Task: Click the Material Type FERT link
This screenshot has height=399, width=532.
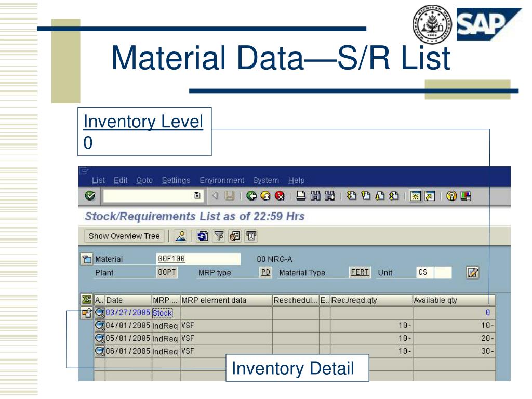Action: [x=360, y=272]
